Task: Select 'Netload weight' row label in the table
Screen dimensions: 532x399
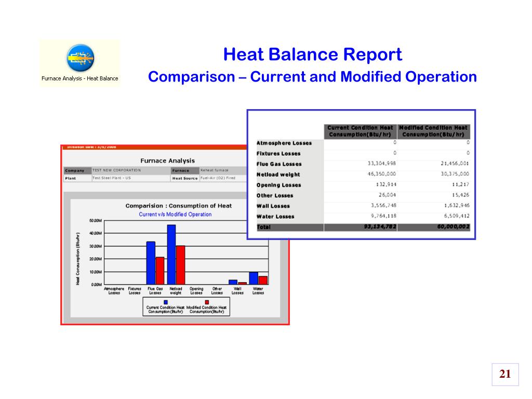Action: click(x=278, y=175)
